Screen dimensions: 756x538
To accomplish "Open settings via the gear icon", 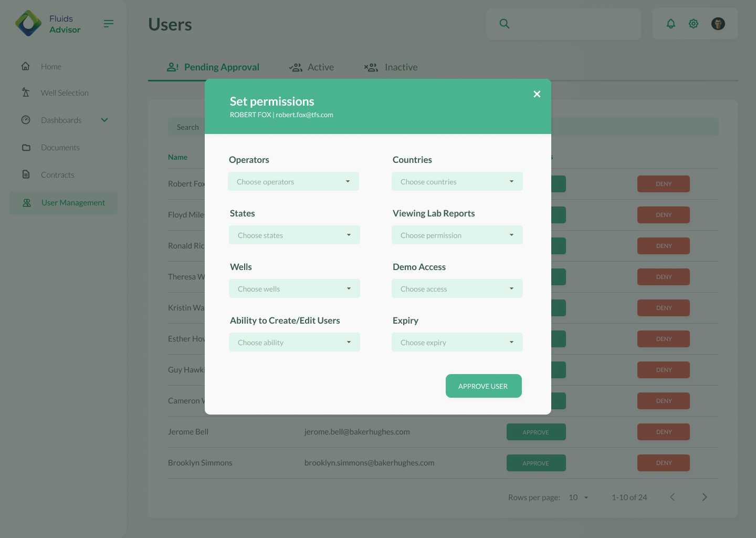I will (694, 24).
